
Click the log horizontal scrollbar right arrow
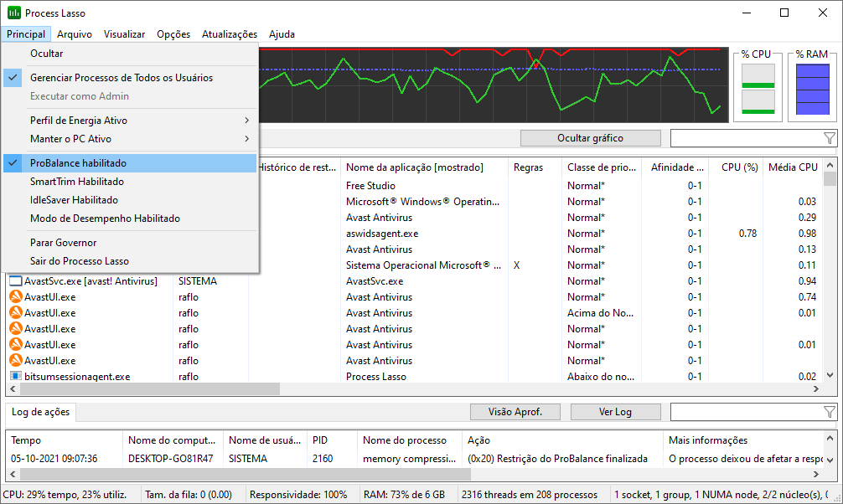(816, 475)
